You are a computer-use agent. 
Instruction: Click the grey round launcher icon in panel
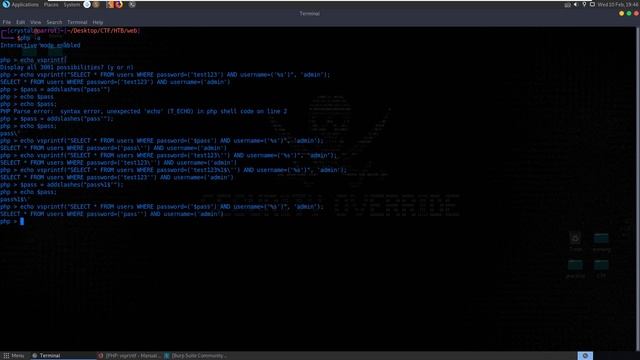click(x=132, y=4)
